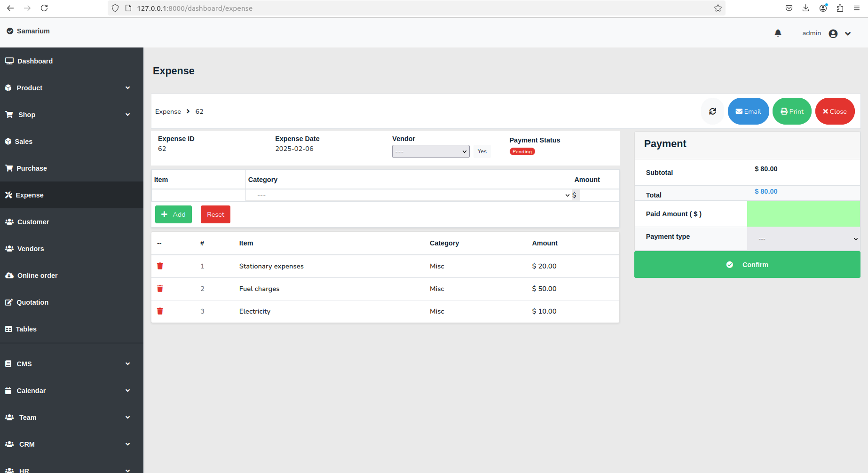Click the Vendors people icon
The width and height of the screenshot is (868, 473).
tap(9, 249)
